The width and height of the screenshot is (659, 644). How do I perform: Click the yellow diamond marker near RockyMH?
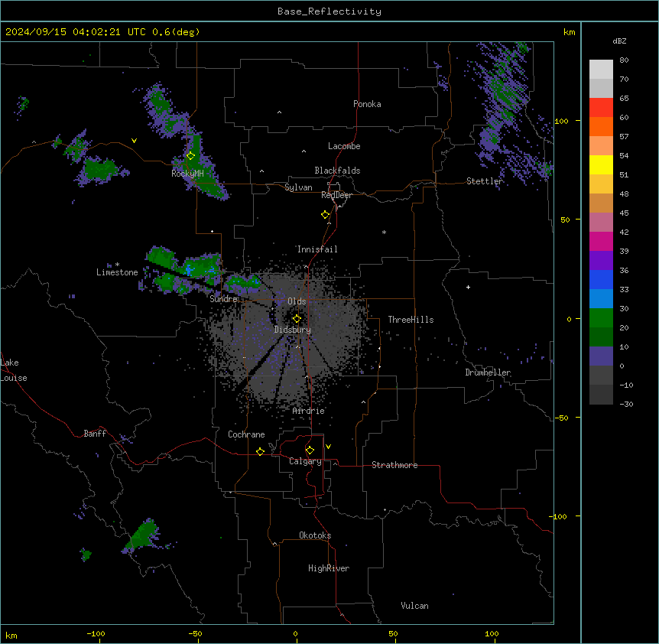(x=191, y=156)
